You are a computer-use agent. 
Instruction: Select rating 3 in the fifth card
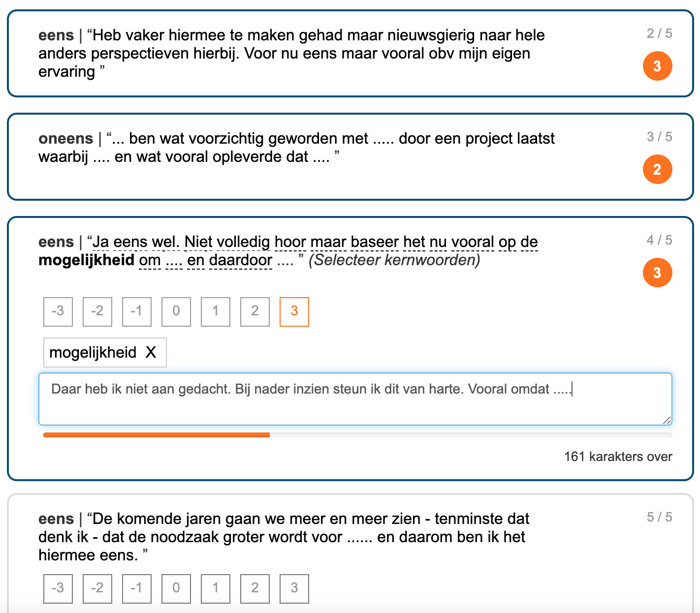(x=294, y=588)
